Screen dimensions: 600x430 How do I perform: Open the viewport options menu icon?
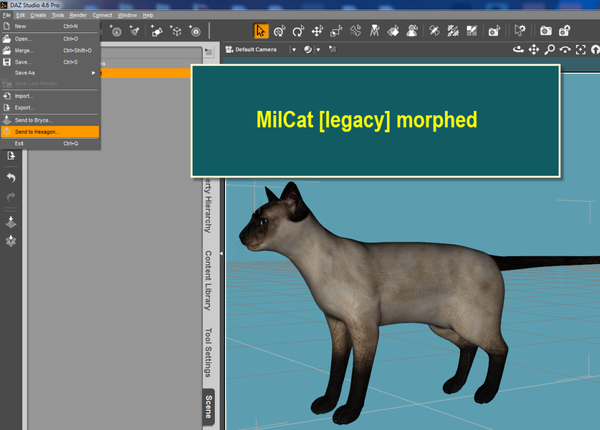[x=332, y=49]
